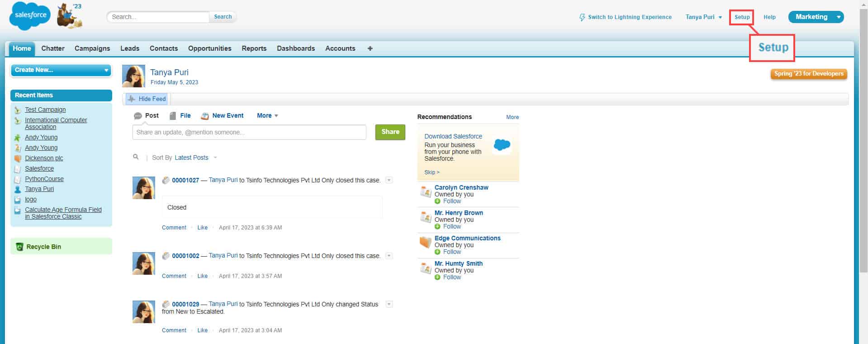Click the case icon beside 00001027

click(x=166, y=180)
